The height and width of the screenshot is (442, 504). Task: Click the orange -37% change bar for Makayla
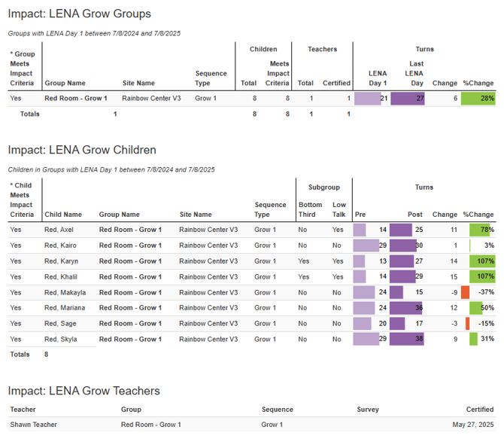click(466, 292)
